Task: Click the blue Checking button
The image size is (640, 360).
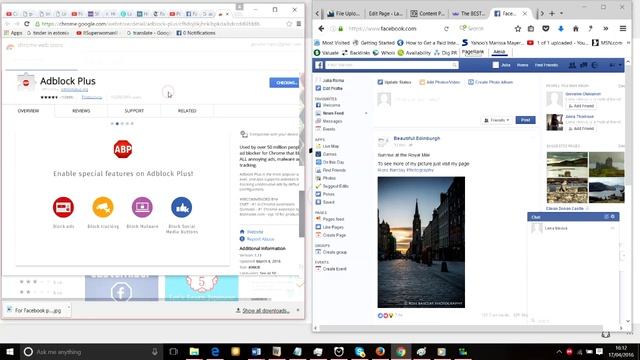Action: tap(284, 82)
